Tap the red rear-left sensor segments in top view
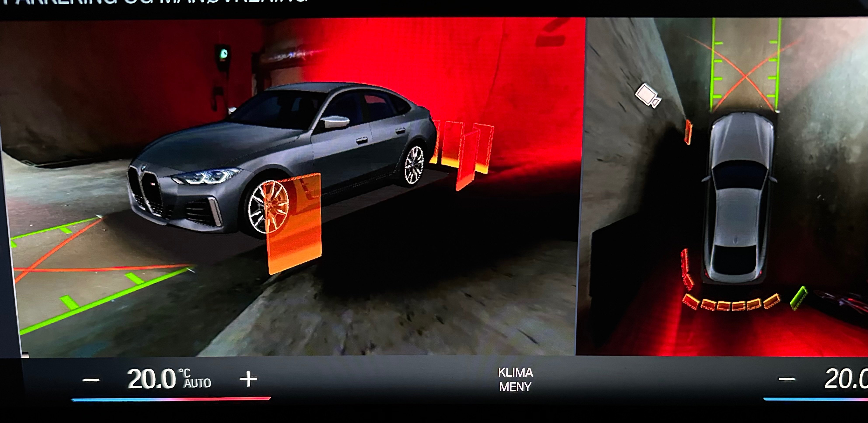This screenshot has width=868, height=423. pyautogui.click(x=686, y=269)
